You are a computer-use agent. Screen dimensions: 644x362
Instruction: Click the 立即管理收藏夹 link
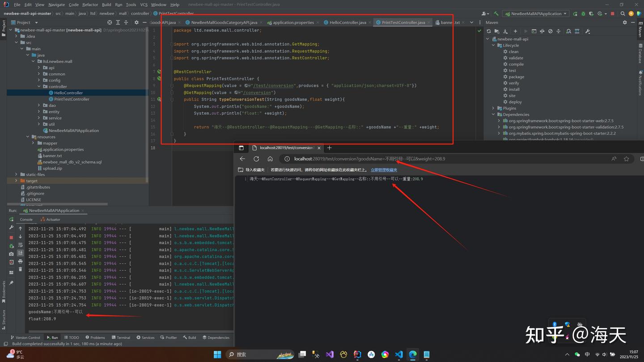[x=384, y=170]
